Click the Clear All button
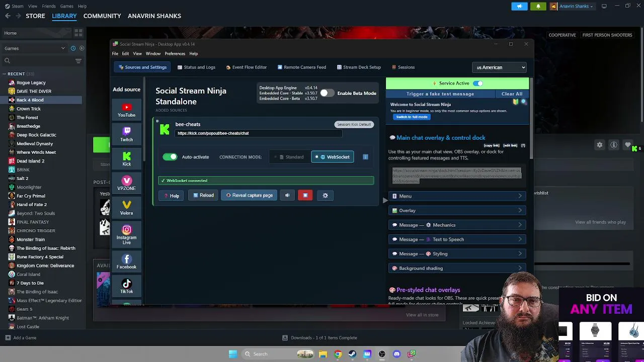644x362 pixels. [x=512, y=94]
